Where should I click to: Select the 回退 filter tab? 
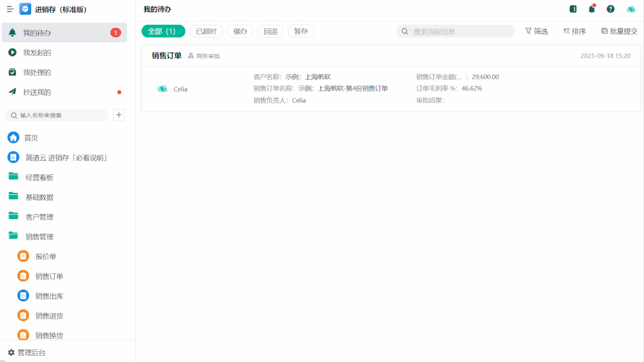point(270,31)
